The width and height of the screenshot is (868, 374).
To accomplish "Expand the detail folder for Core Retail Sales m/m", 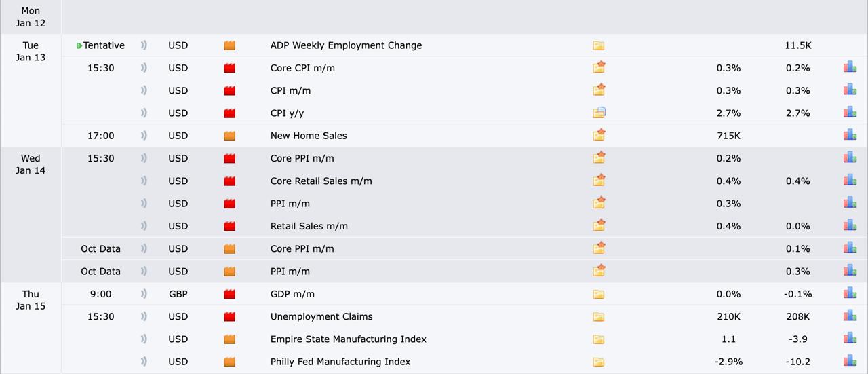I will click(598, 181).
